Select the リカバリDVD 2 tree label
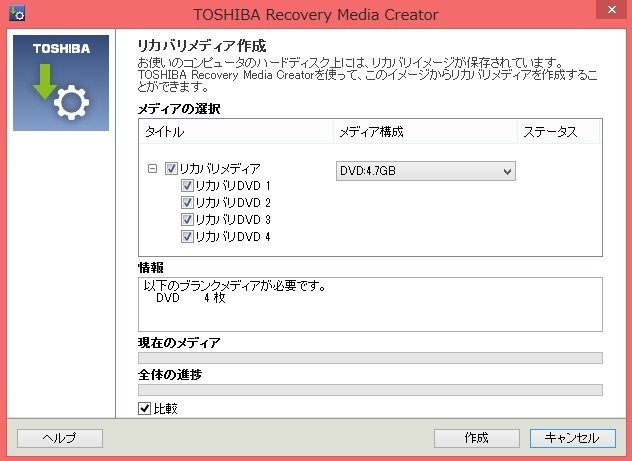 coord(233,203)
